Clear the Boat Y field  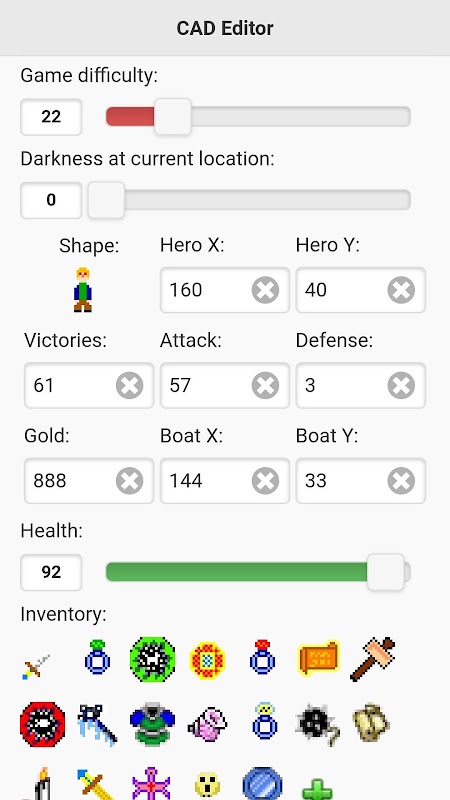click(x=401, y=481)
